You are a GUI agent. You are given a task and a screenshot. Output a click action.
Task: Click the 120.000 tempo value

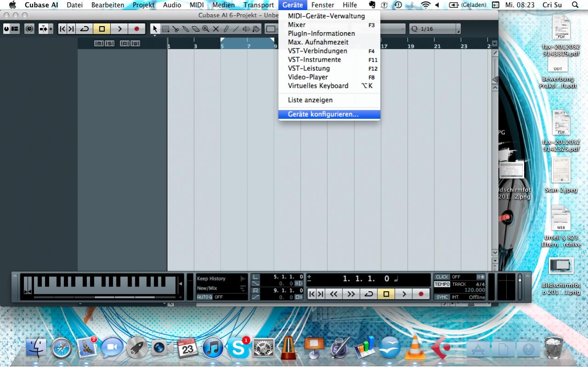(475, 290)
